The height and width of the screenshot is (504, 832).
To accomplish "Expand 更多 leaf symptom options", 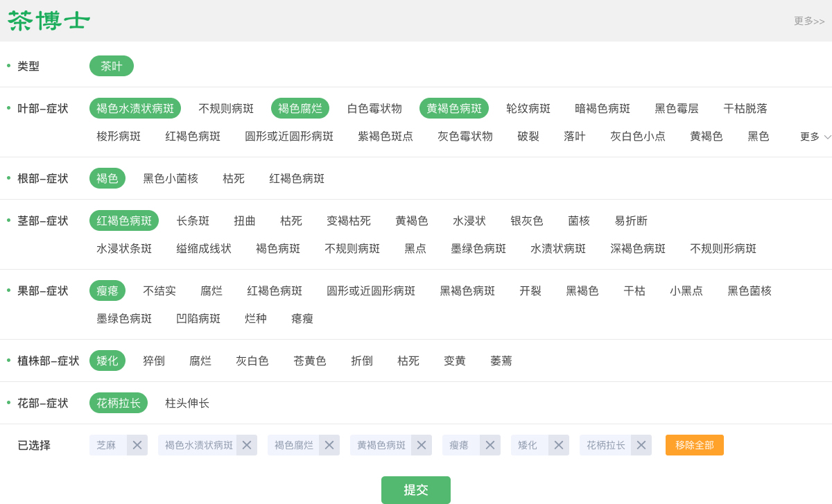I will 815,137.
